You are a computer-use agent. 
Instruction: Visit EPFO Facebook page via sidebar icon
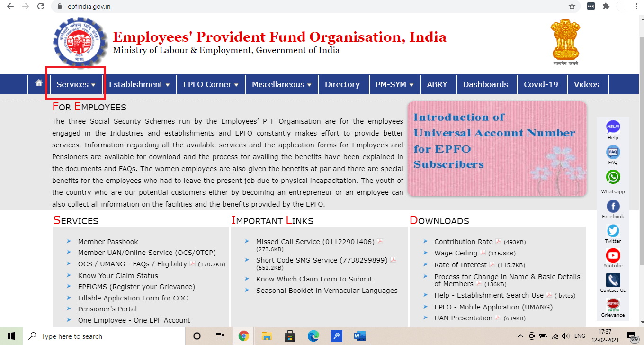613,205
